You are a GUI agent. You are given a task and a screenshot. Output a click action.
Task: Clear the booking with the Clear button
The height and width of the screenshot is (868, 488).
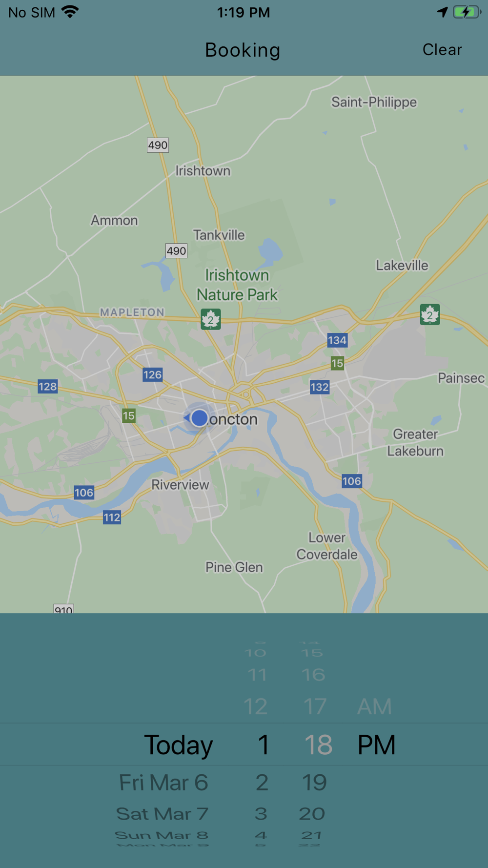coord(442,49)
